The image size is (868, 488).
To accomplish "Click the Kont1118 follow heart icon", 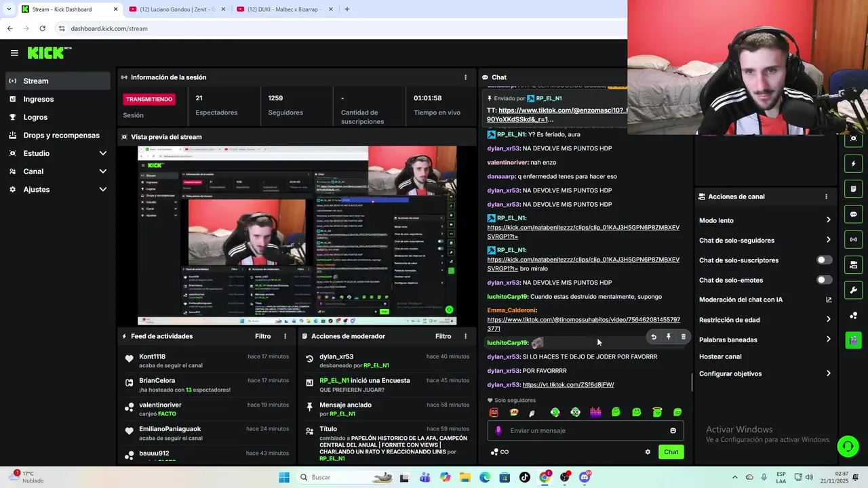I will [x=129, y=359].
